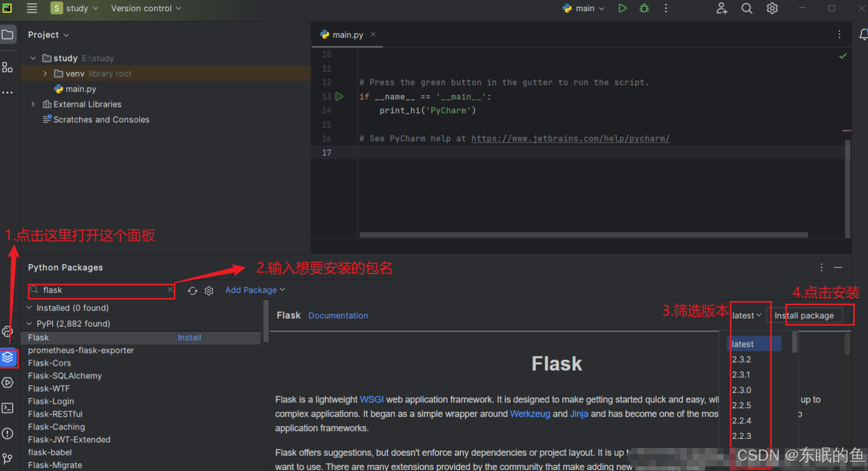Image resolution: width=868 pixels, height=471 pixels.
Task: Open the Flask Documentation link
Action: [338, 316]
